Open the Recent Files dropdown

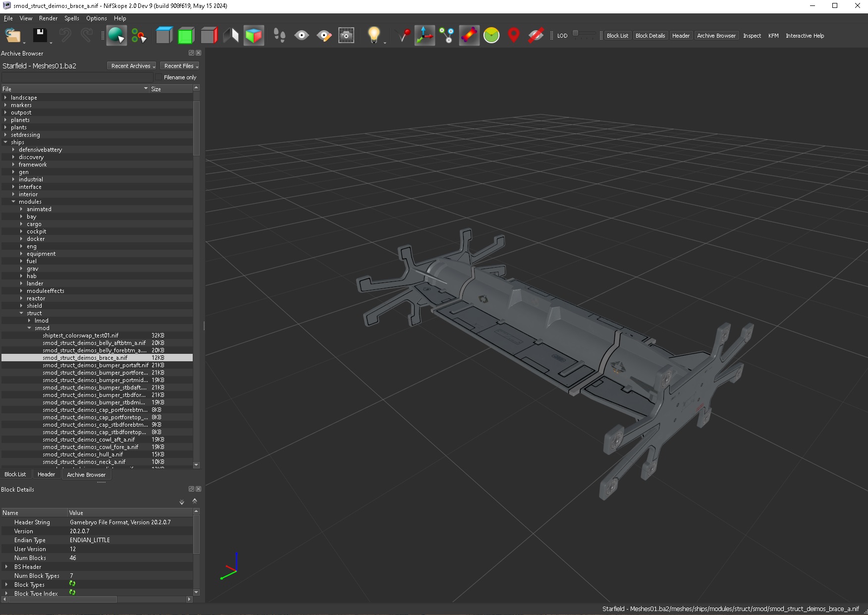[x=180, y=66]
